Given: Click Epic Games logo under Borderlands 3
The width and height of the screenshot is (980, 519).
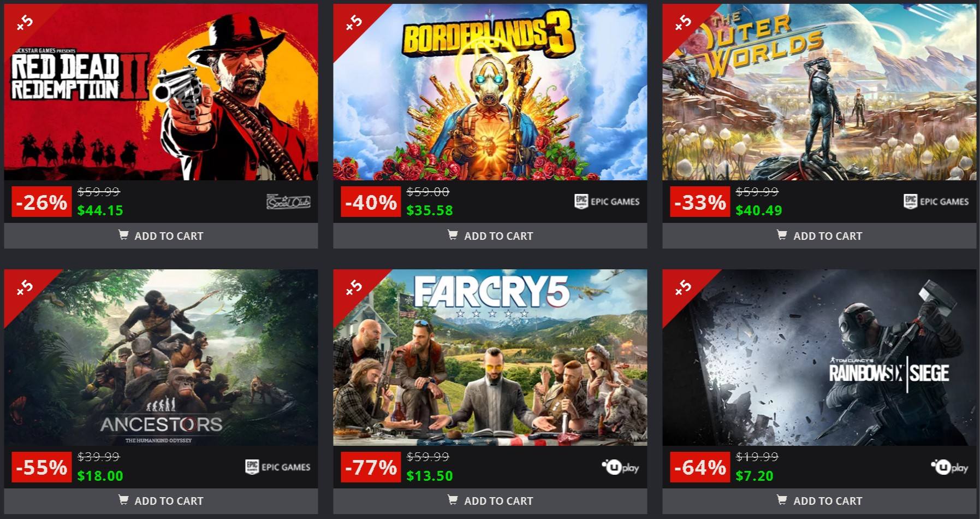Looking at the screenshot, I should [607, 202].
